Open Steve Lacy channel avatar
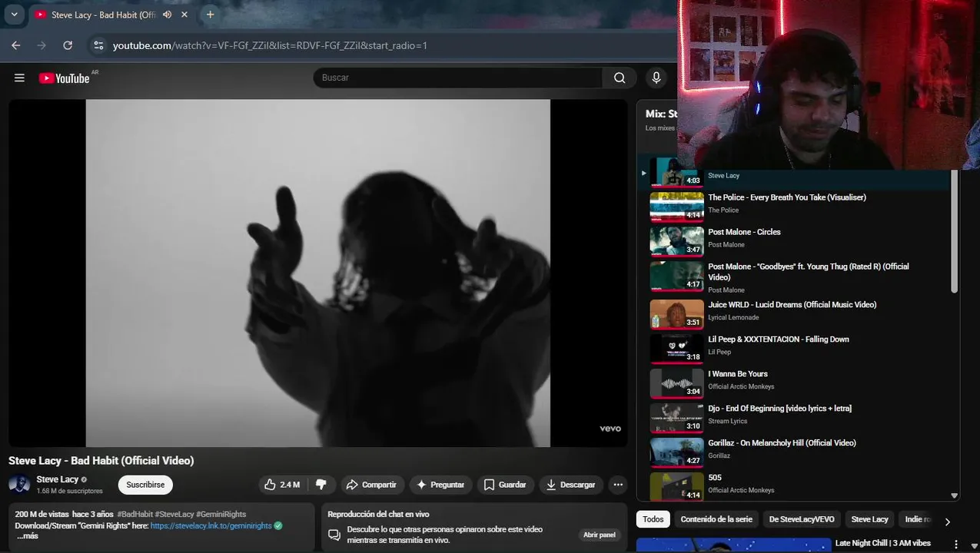The width and height of the screenshot is (980, 553). (19, 485)
